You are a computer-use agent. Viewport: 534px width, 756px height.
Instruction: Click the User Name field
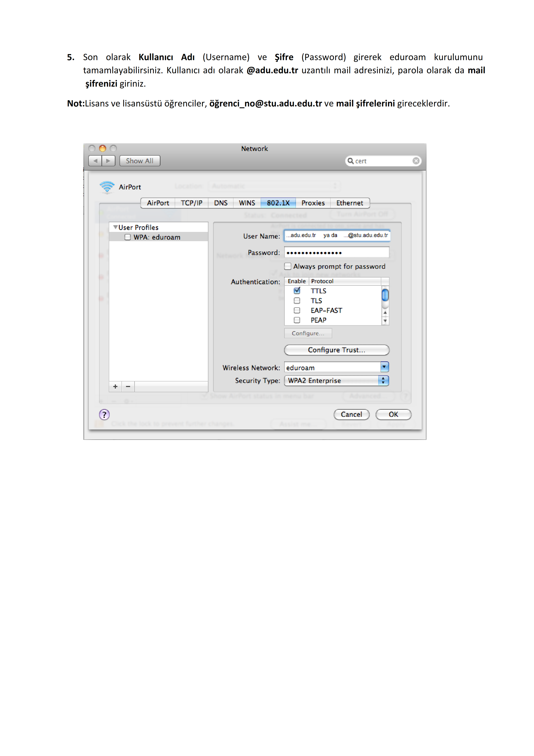337,235
